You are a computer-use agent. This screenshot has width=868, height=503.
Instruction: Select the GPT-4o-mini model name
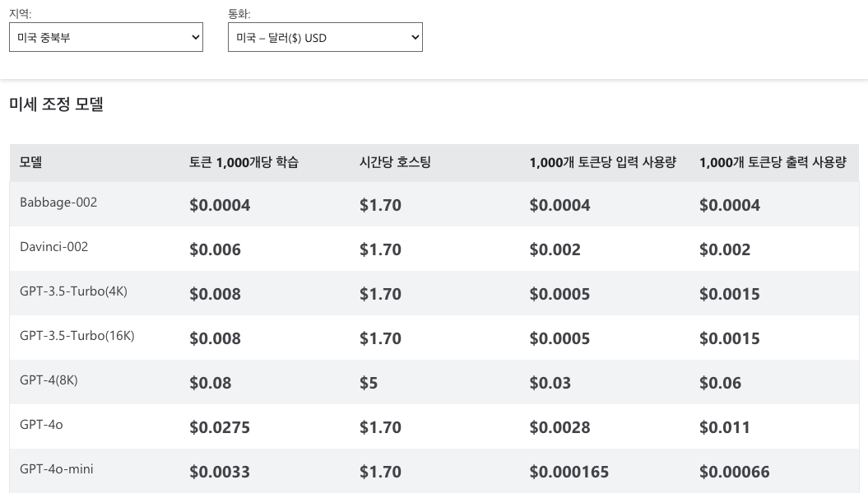pyautogui.click(x=57, y=469)
